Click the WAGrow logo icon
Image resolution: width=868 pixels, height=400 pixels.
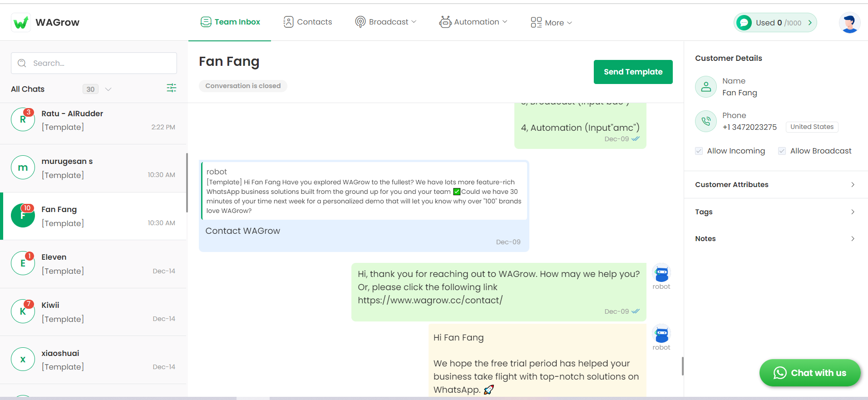tap(21, 22)
